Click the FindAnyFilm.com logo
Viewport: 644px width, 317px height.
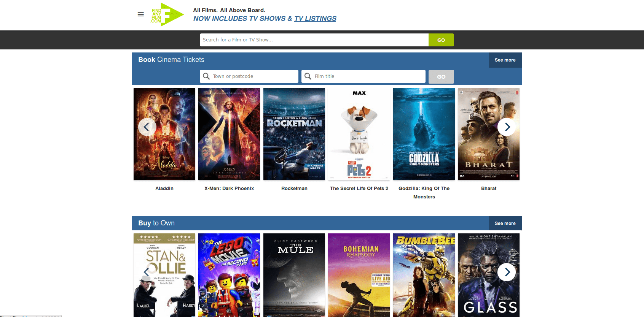coord(167,14)
